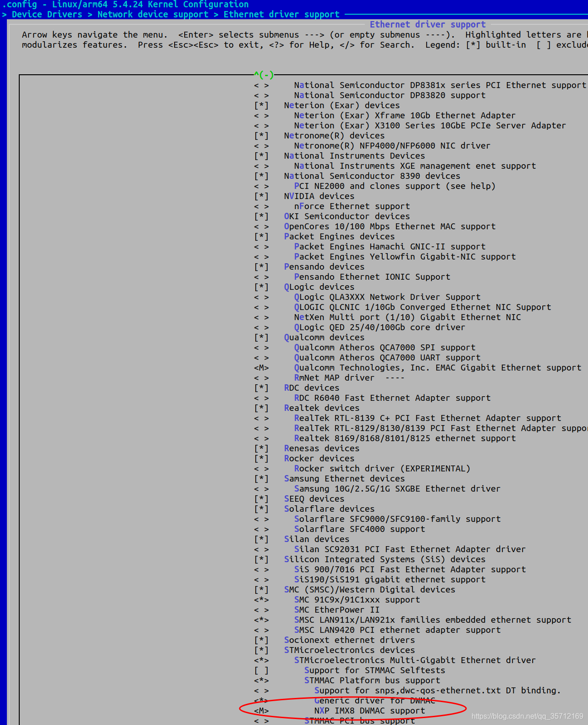588x725 pixels.
Task: Select SiS190/SiS191 gigabit ethernet support
Action: 390,580
